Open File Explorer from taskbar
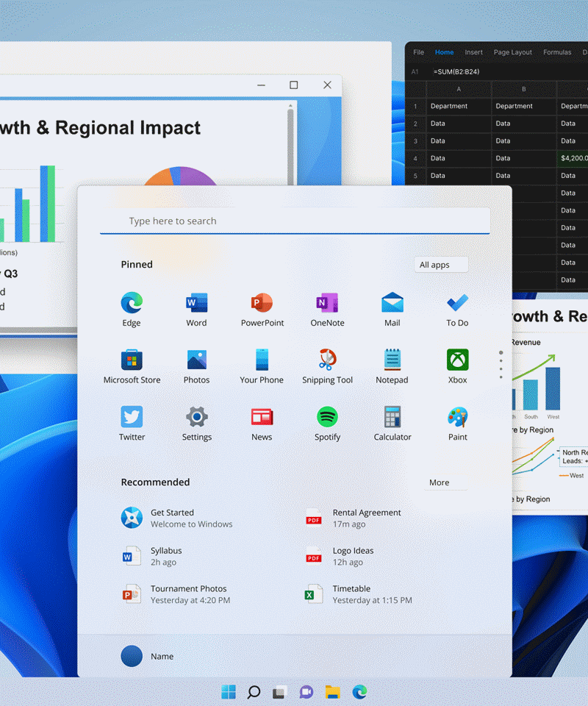The width and height of the screenshot is (588, 706). [x=332, y=691]
